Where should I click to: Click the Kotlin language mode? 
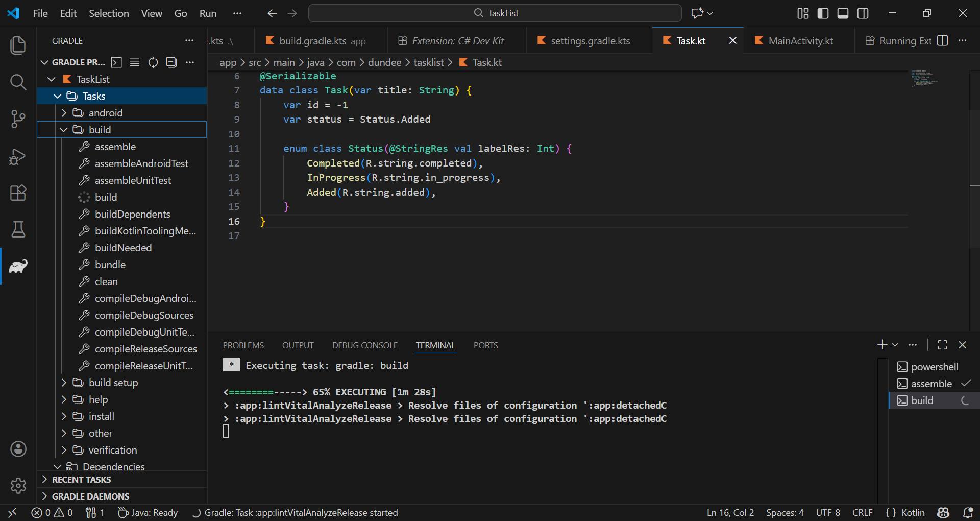(913, 512)
